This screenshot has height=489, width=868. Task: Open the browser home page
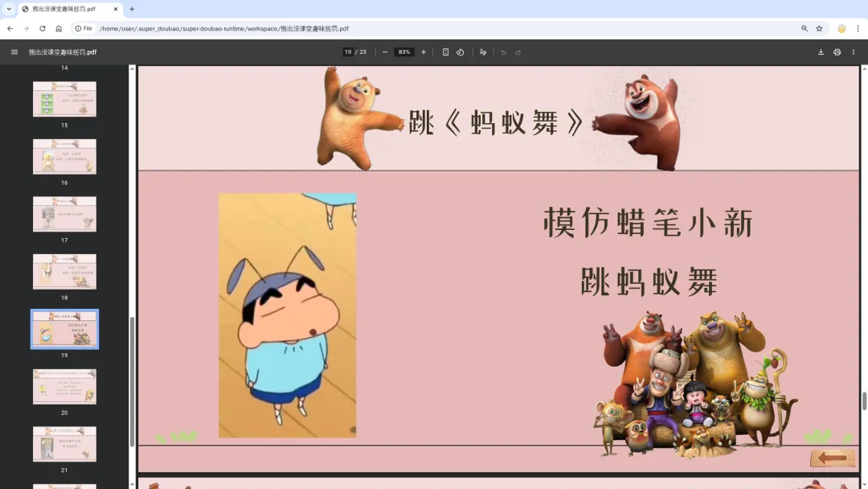[59, 28]
